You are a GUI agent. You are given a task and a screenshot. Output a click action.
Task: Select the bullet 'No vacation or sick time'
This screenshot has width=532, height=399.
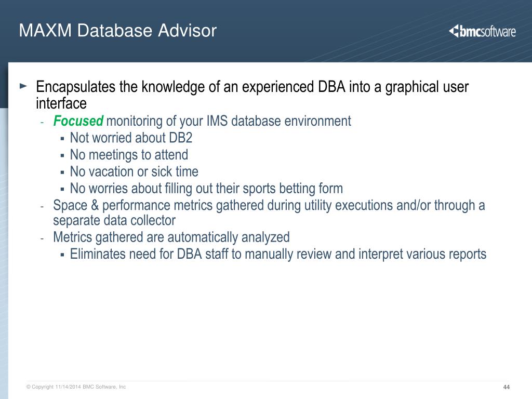(134, 171)
